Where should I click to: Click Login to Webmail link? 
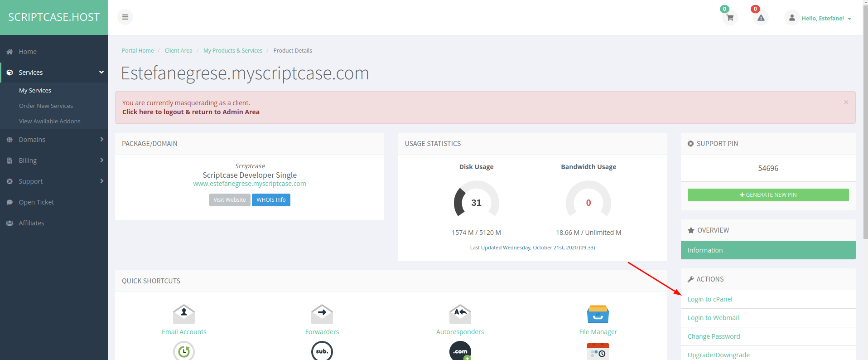tap(713, 318)
